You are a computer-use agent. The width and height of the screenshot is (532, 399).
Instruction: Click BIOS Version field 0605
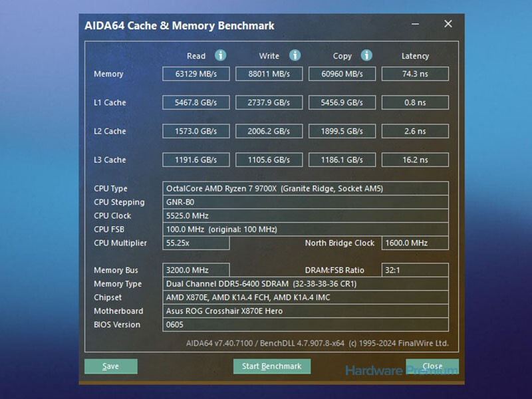(x=306, y=325)
